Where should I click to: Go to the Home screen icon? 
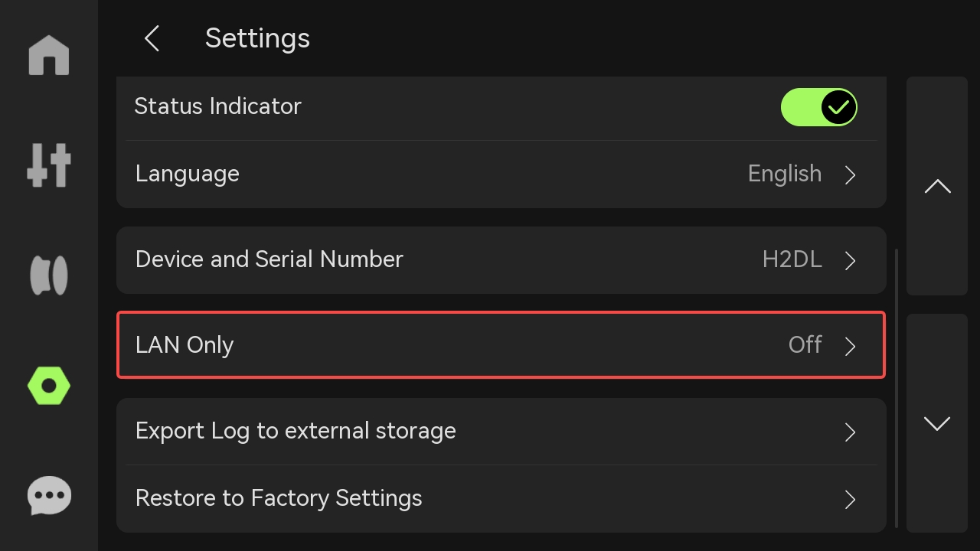pyautogui.click(x=49, y=56)
